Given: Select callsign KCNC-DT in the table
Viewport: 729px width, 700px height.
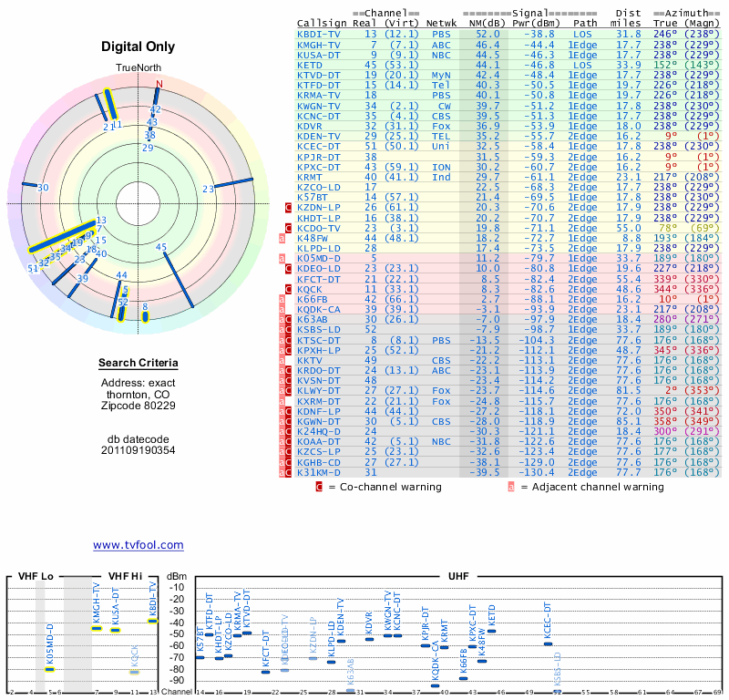Looking at the screenshot, I should (x=318, y=117).
